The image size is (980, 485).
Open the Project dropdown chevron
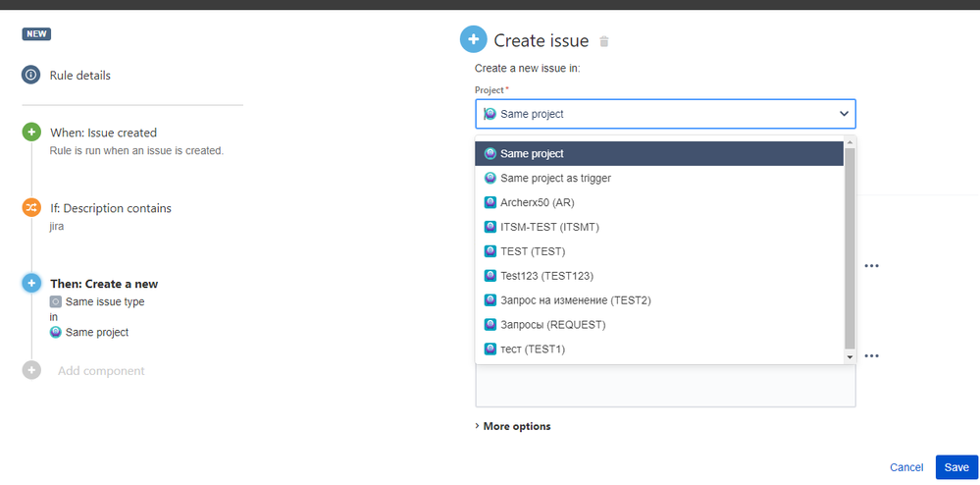844,114
